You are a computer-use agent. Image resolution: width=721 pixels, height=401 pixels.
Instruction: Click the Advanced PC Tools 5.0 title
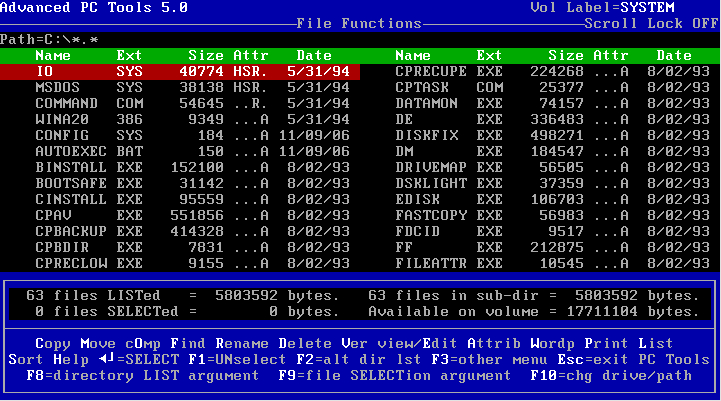(x=94, y=7)
